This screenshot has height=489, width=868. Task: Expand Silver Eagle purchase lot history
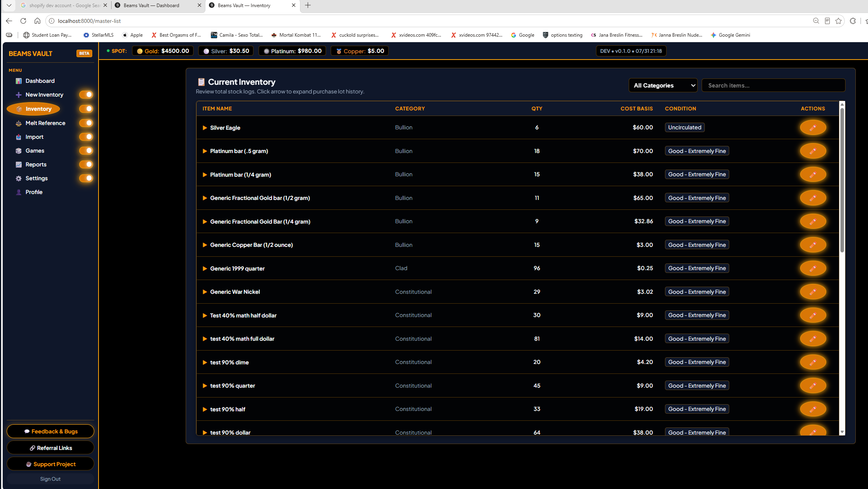[205, 128]
